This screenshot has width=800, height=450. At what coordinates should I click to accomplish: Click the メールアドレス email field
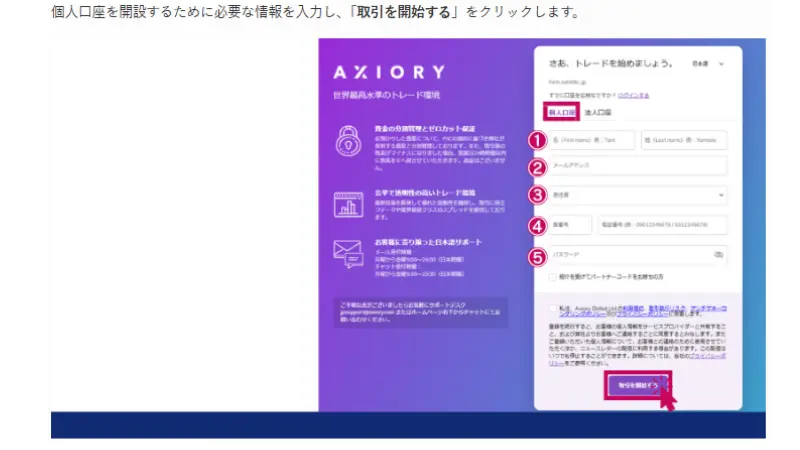[638, 166]
